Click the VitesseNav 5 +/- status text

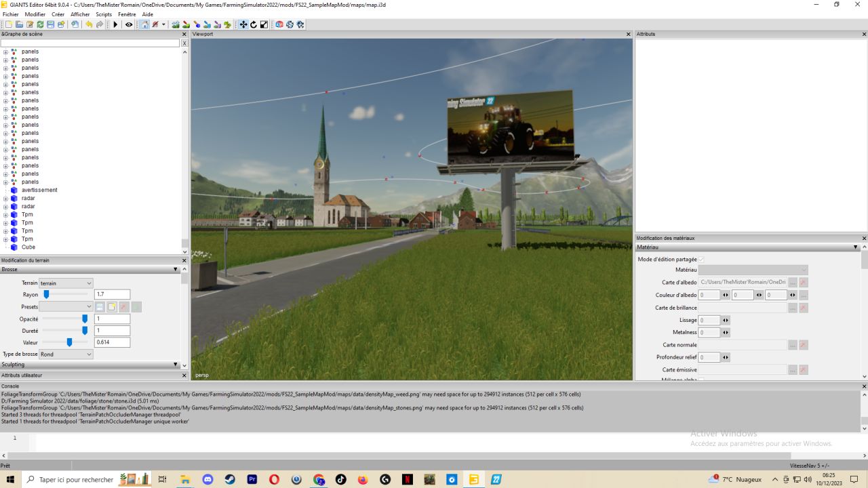[809, 466]
